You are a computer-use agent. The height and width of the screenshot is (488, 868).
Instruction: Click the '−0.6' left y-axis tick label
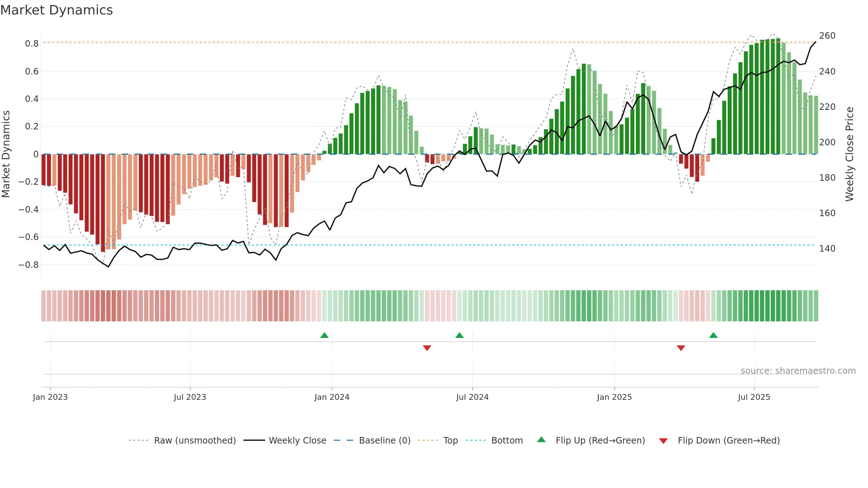29,237
